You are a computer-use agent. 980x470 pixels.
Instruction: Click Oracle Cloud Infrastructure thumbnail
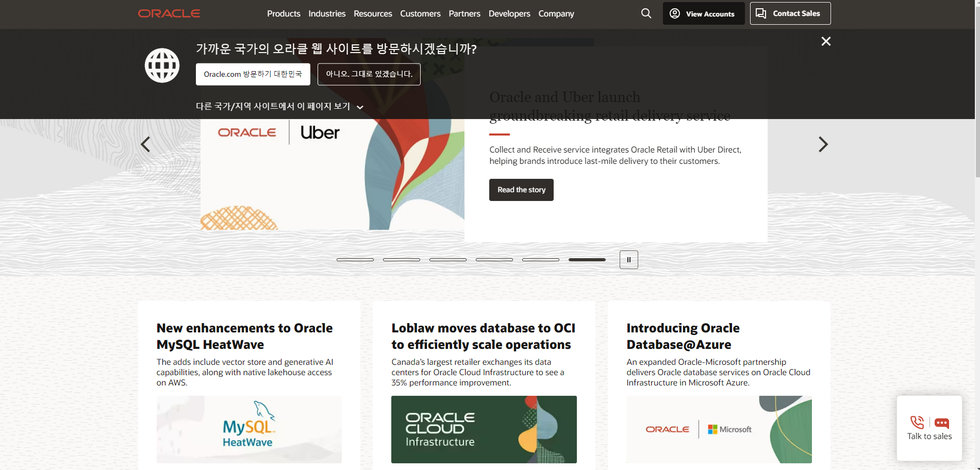point(484,429)
